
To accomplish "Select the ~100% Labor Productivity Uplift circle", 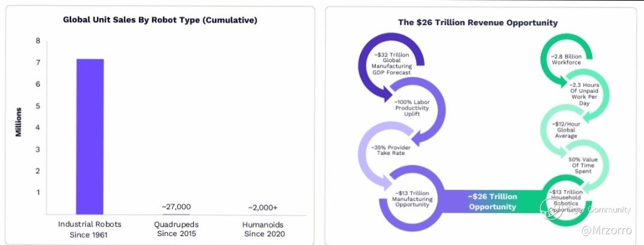I will tap(412, 108).
